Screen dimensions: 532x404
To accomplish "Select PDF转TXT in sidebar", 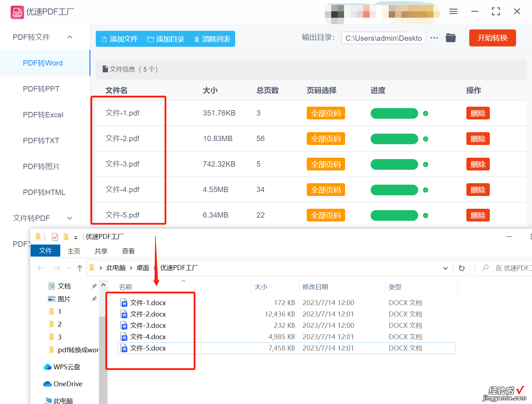I will (x=41, y=141).
